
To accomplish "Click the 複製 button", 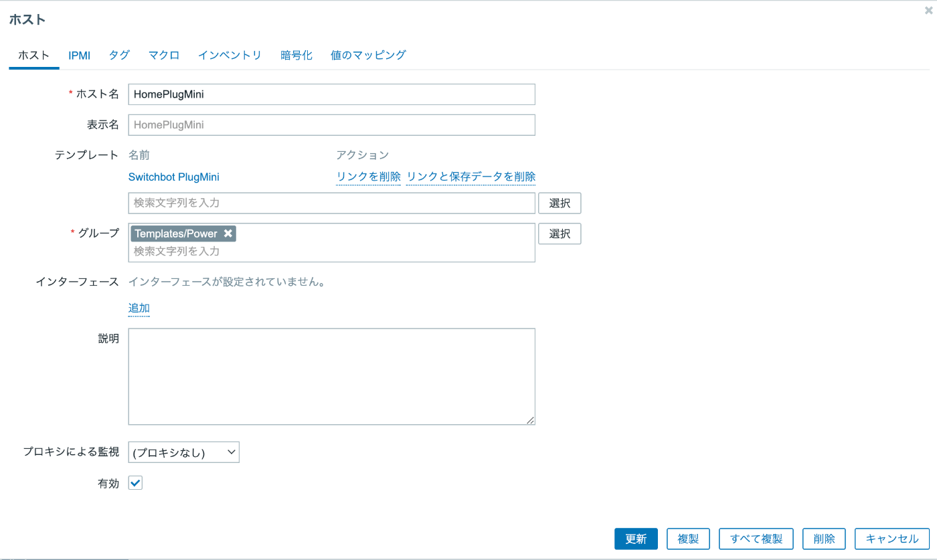I will 688,539.
